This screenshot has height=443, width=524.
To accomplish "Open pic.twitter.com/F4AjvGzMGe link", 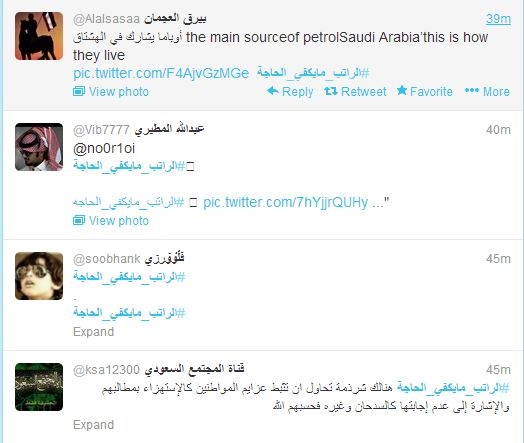I will click(161, 73).
